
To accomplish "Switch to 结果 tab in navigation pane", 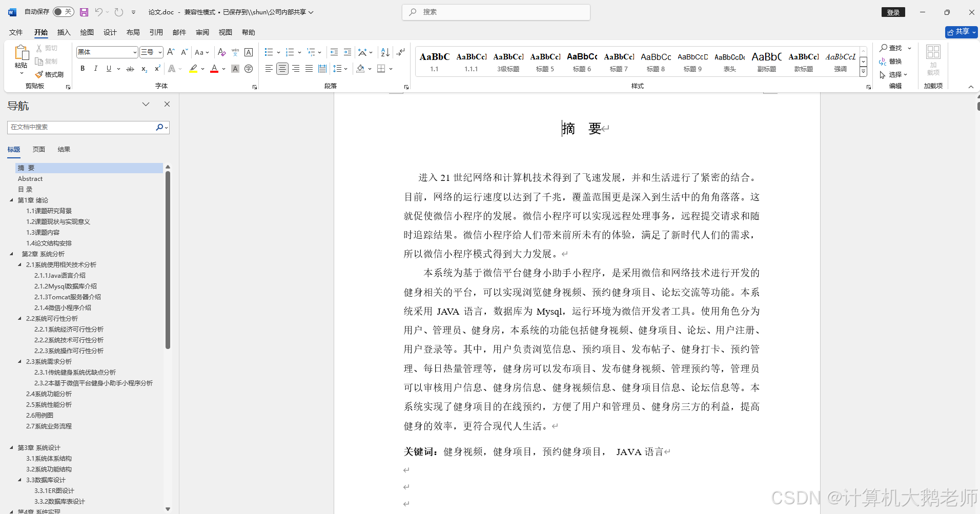I will click(64, 150).
